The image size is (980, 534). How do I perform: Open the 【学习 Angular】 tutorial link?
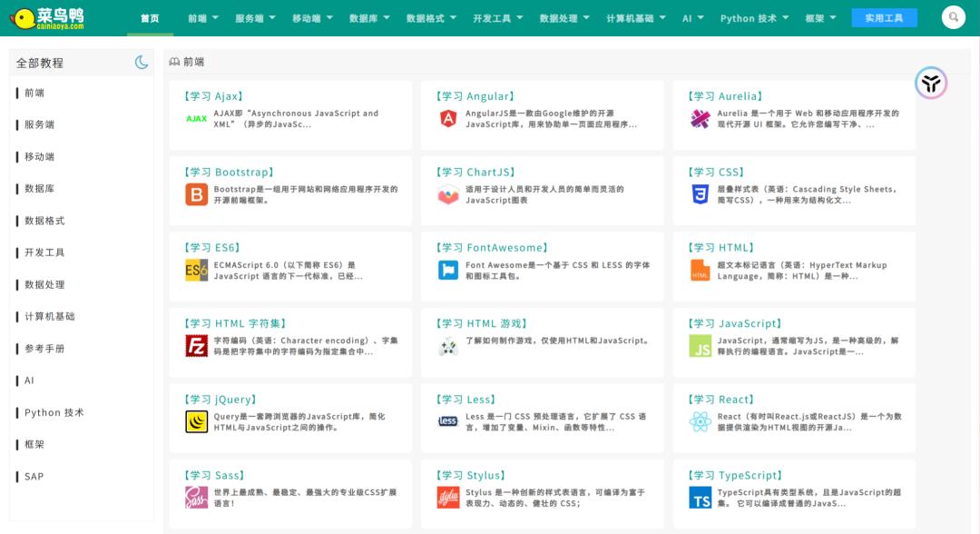click(x=475, y=96)
